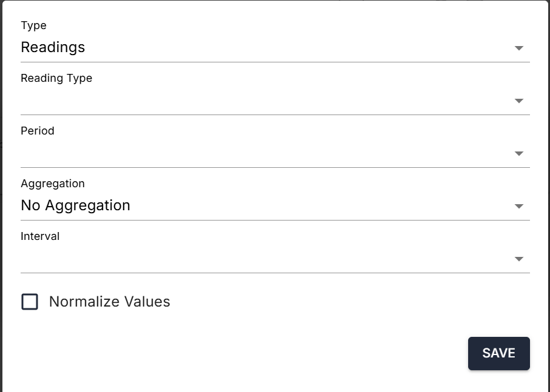Screen dimensions: 550x392
Task: Click the 'Interval' field label
Action: tap(40, 236)
